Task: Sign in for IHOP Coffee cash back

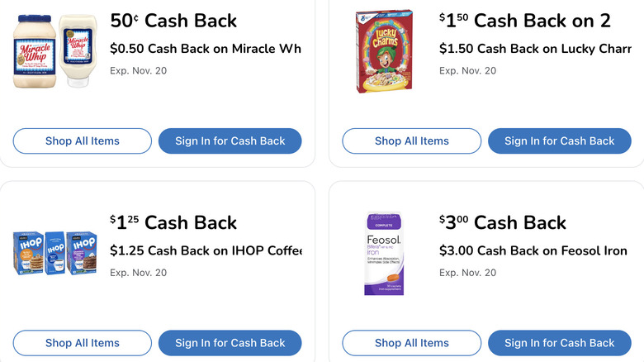Action: click(x=230, y=343)
